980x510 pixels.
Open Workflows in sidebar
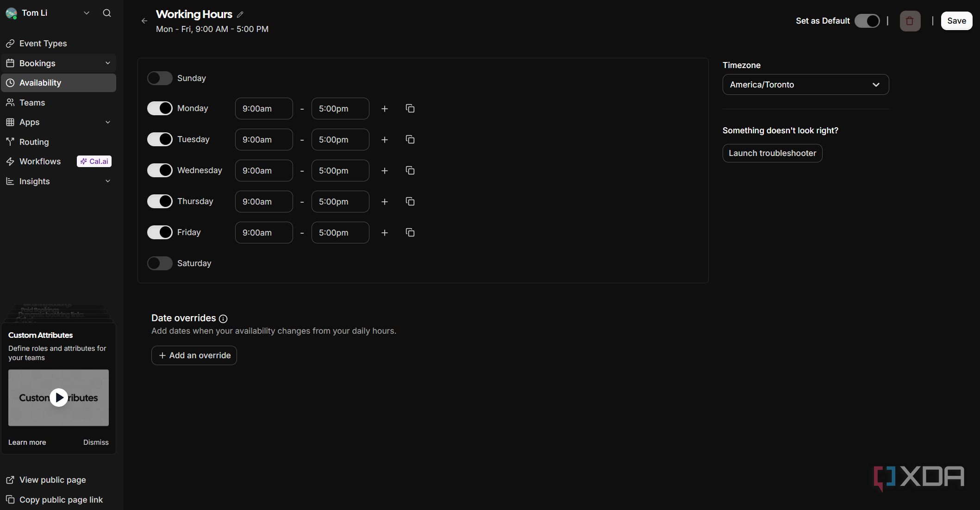[58, 162]
